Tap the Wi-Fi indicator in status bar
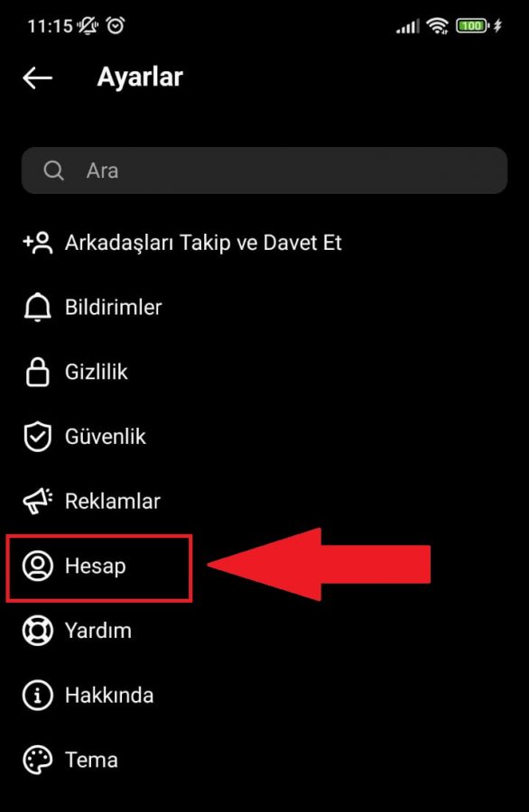This screenshot has width=529, height=812. (437, 25)
